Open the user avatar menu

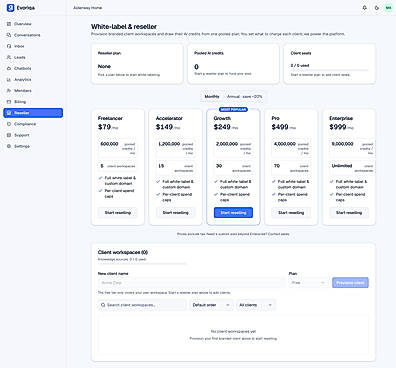coord(388,8)
